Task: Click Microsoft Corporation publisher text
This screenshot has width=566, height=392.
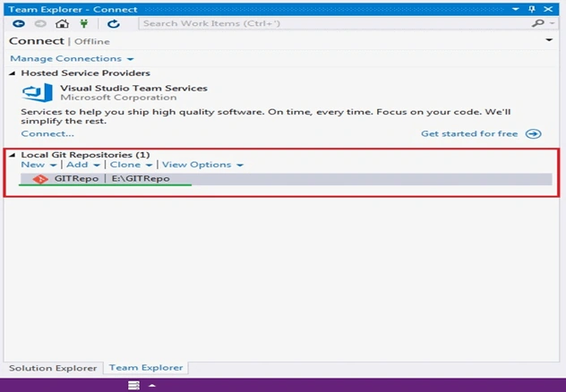Action: pyautogui.click(x=118, y=98)
